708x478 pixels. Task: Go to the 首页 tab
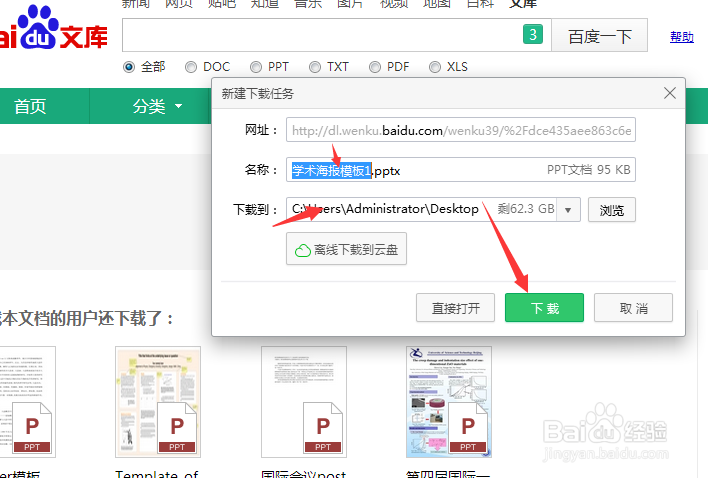point(30,106)
